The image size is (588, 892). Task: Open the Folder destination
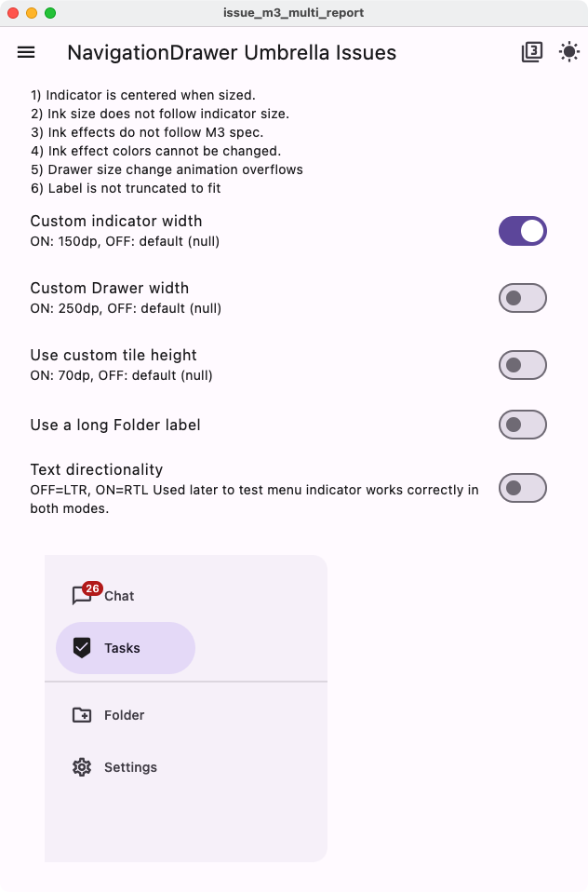pos(127,715)
